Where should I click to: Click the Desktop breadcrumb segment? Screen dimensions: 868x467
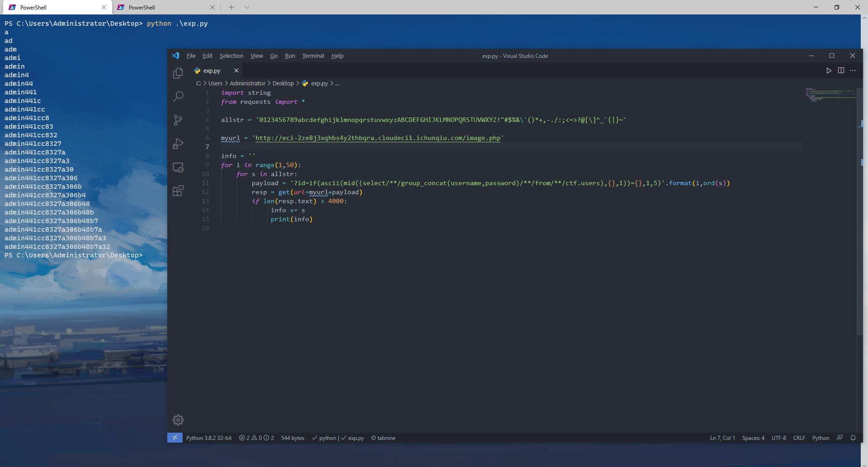click(x=283, y=84)
